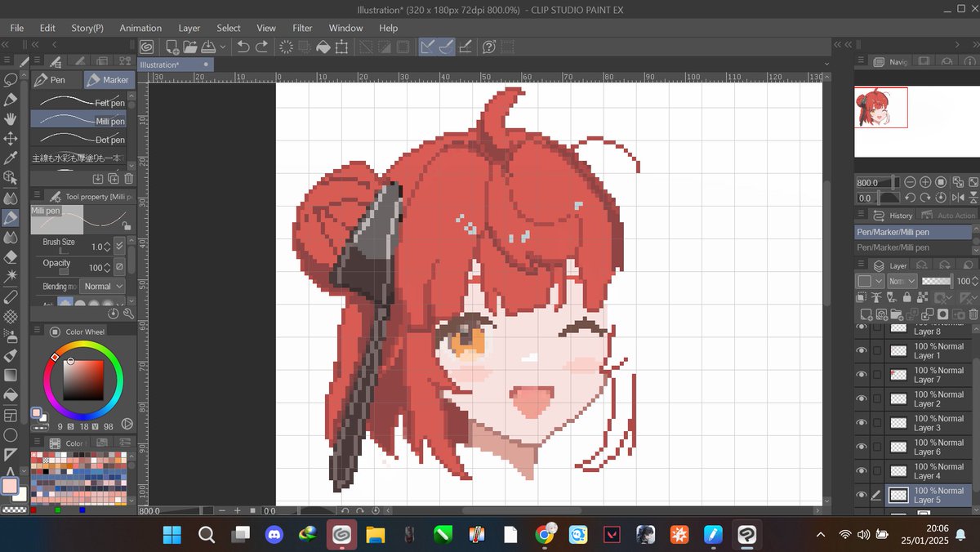Click the canvas vertical scrollbar
This screenshot has height=552, width=980.
[x=827, y=243]
